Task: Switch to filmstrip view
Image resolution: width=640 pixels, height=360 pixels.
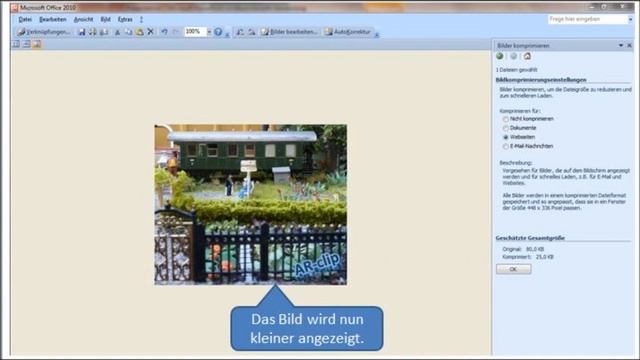Action: pyautogui.click(x=27, y=44)
